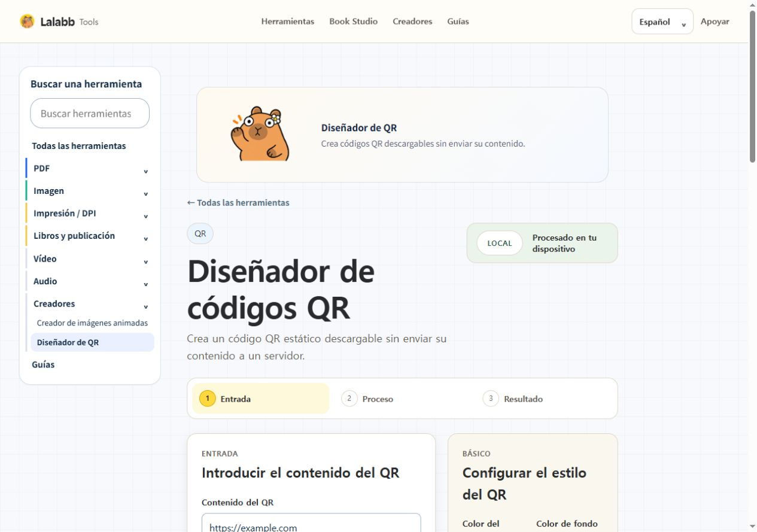
Task: Open Guías in the sidebar
Action: point(43,364)
